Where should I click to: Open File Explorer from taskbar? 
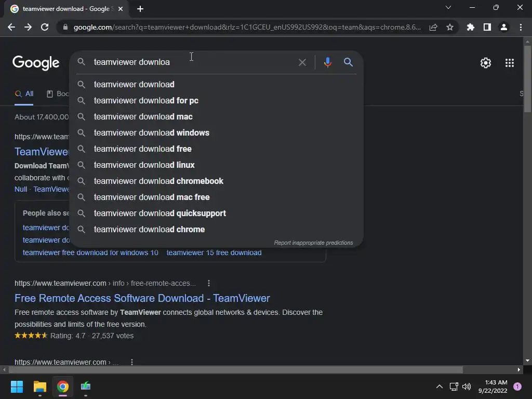click(39, 387)
